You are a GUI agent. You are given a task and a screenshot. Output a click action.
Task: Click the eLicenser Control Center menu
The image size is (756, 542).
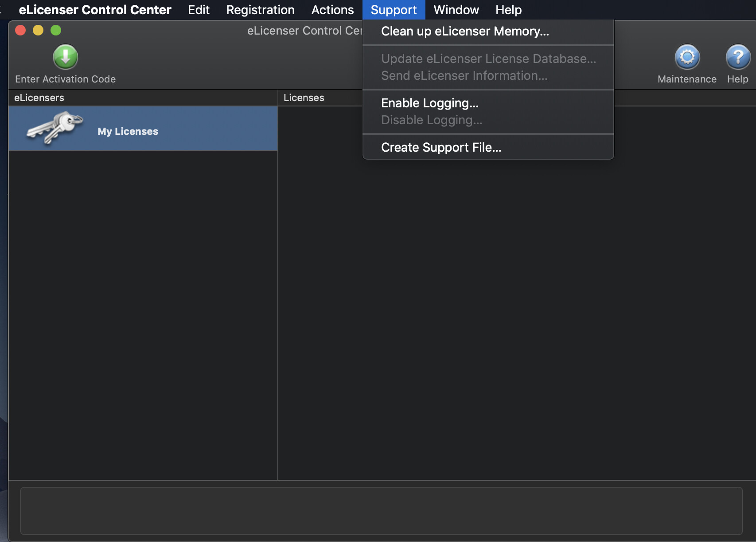point(94,9)
